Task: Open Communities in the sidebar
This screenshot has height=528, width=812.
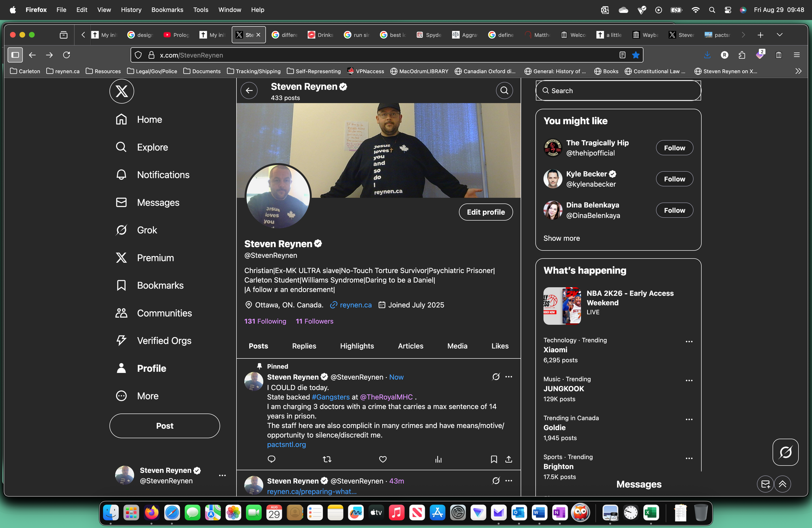Action: coord(153,313)
